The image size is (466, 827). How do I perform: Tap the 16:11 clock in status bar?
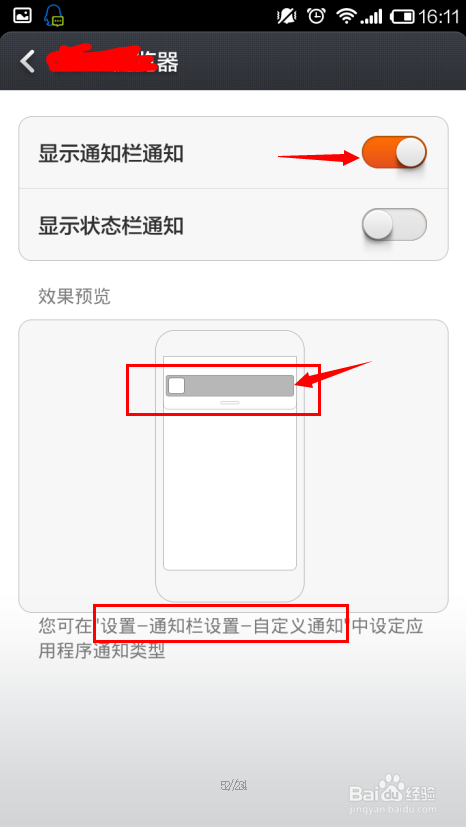click(439, 17)
